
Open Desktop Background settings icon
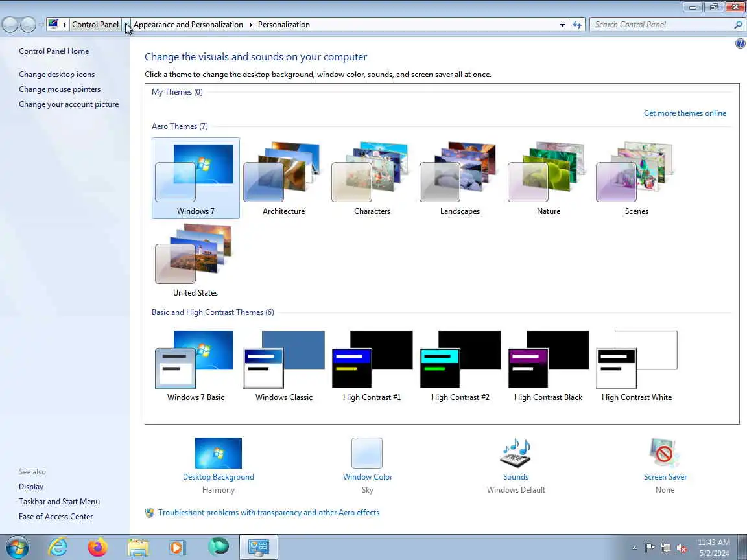click(x=218, y=453)
